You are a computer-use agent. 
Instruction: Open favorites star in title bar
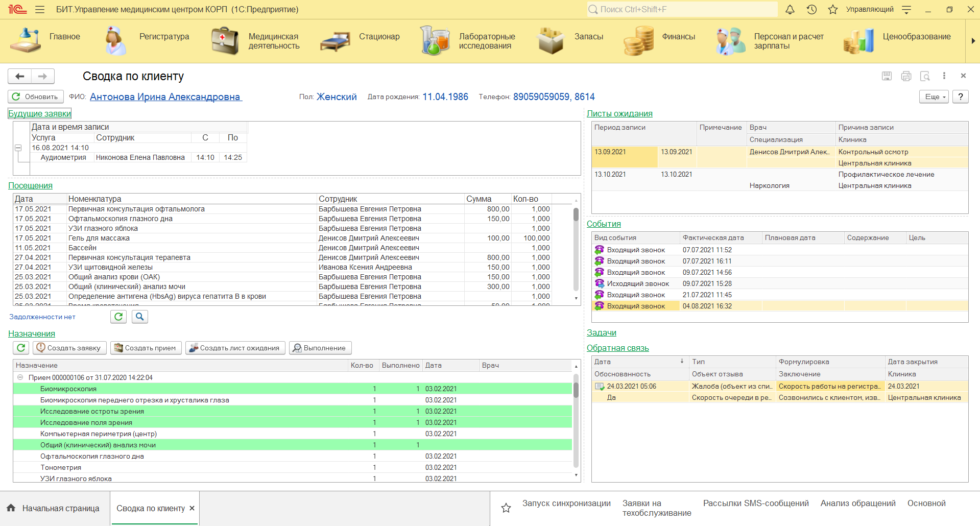coord(833,9)
